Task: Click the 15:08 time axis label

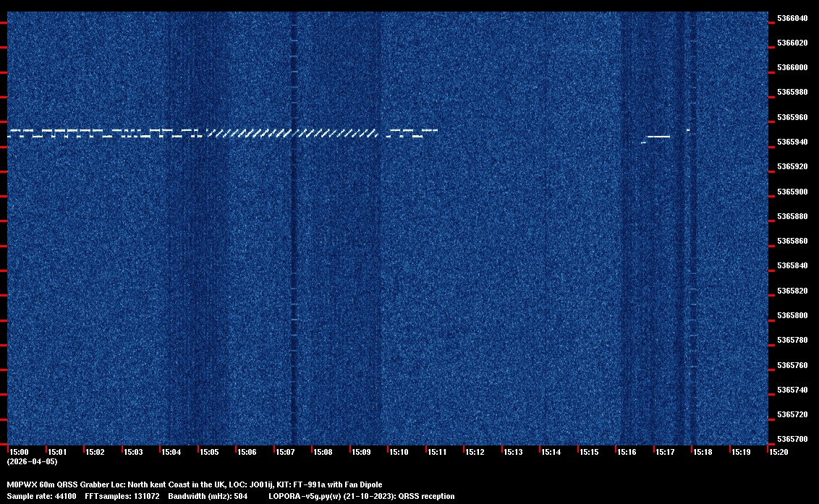Action: [323, 452]
